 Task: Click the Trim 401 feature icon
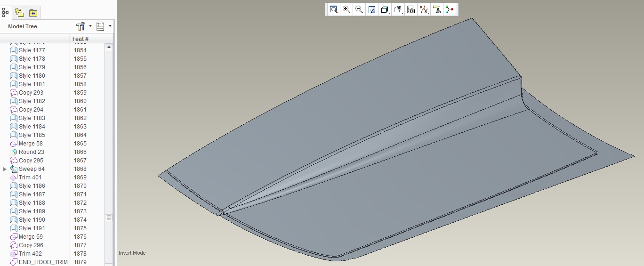(14, 177)
